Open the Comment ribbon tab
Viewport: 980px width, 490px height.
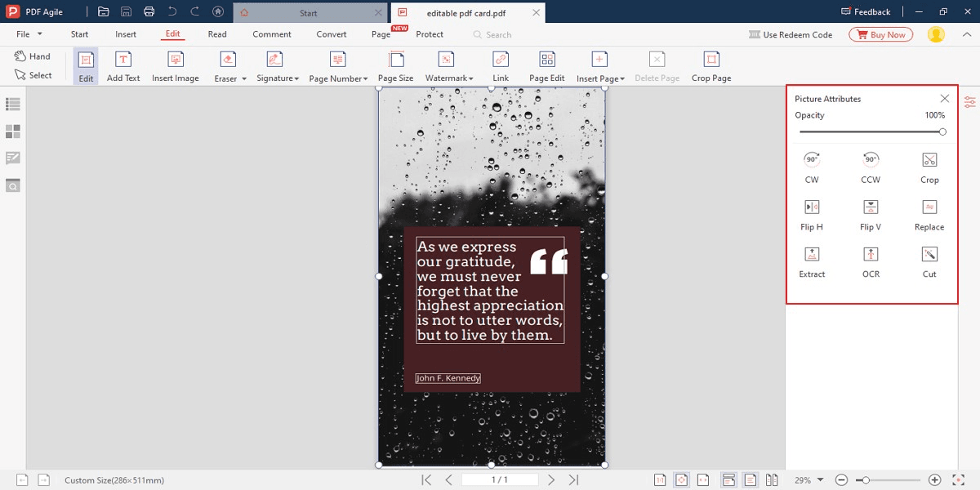(272, 34)
